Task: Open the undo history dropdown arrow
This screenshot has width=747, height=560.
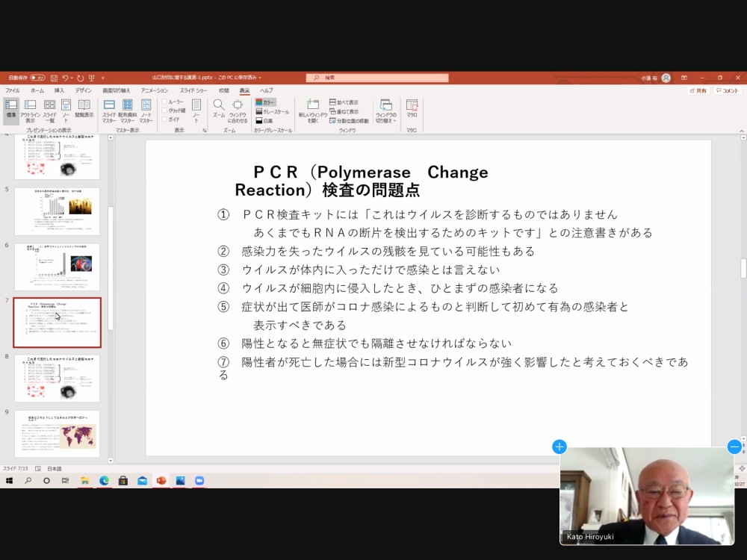Action: tap(72, 78)
